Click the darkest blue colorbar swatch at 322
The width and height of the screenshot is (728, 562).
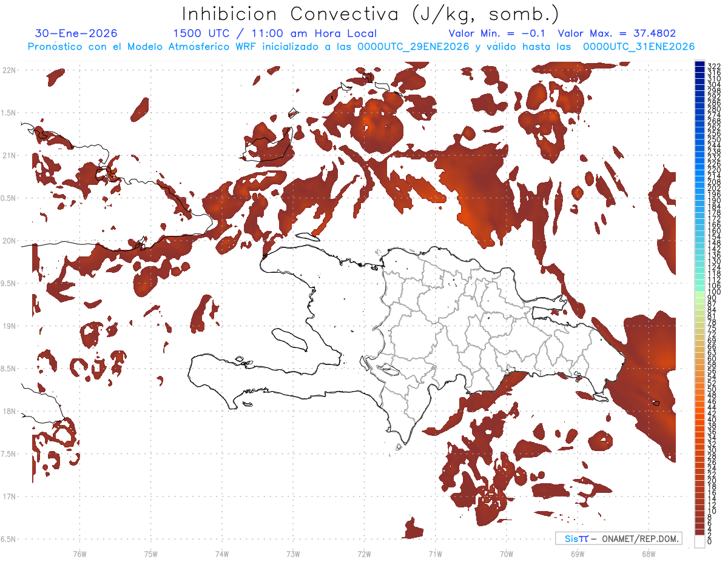[x=699, y=64]
